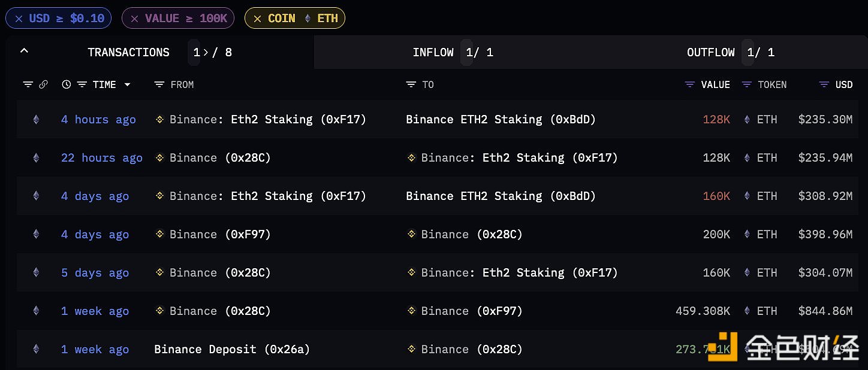Click the clock icon beside TIME
Screen dimensions: 868x370
66,84
